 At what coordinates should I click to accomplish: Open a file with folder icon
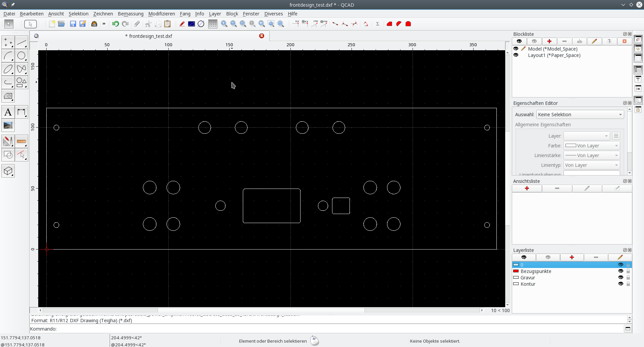(61, 24)
